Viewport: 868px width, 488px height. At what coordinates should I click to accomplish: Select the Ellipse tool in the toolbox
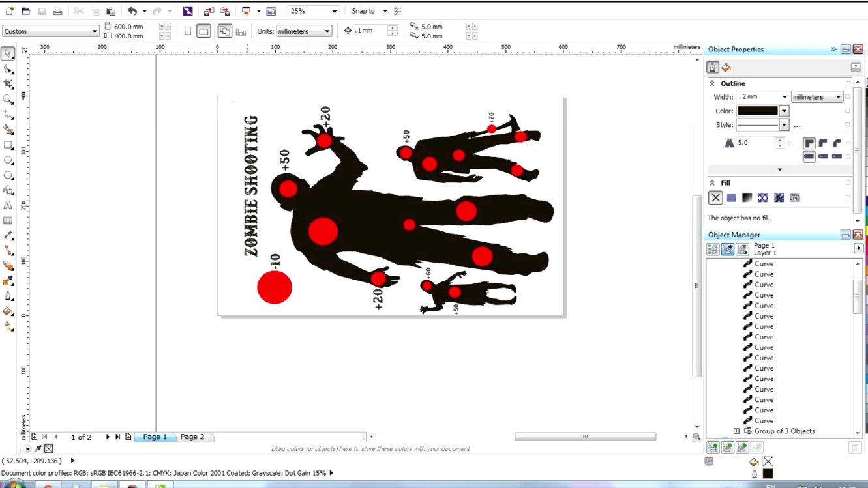click(8, 160)
